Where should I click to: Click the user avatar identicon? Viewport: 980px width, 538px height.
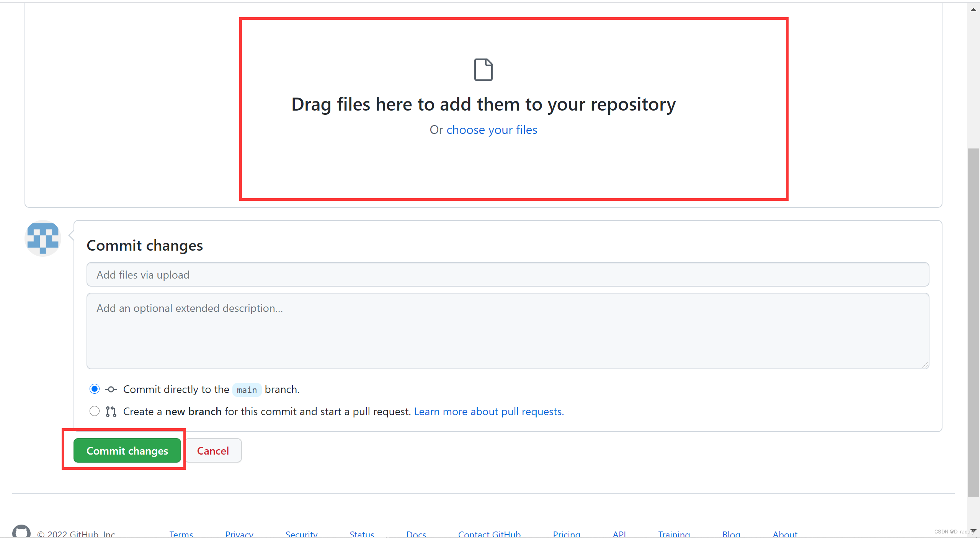pyautogui.click(x=43, y=238)
